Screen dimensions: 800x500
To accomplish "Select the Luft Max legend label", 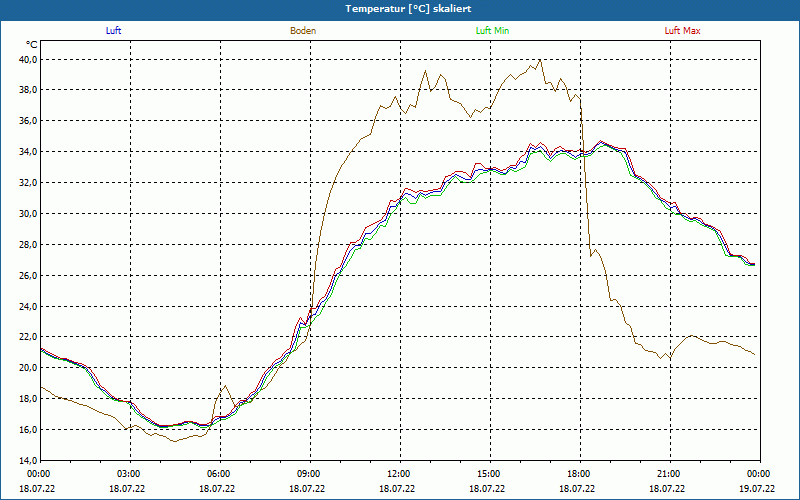I will pos(682,31).
